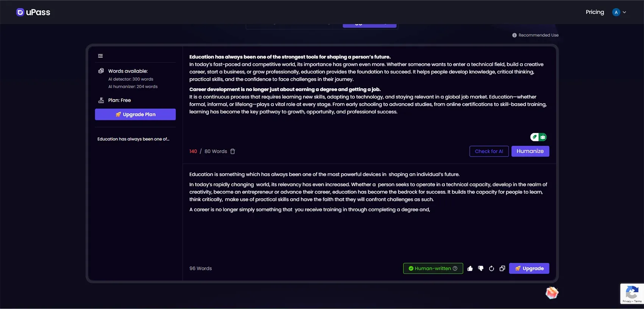The image size is (644, 309).
Task: Give the output a thumbs up
Action: click(x=470, y=268)
